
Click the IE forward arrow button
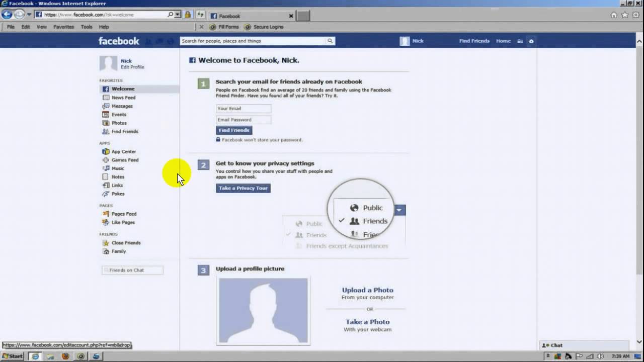coord(19,15)
